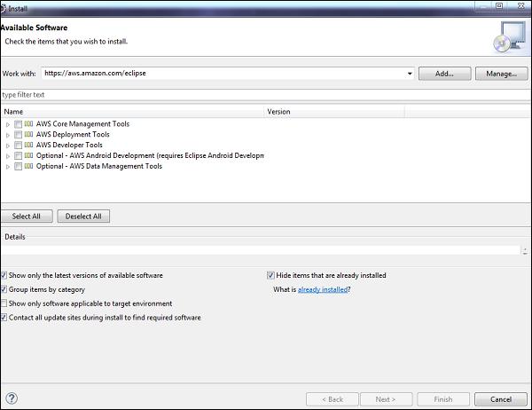Screen dimensions: 532x410
Task: Select the AWS Developer Tools row text
Action: [x=69, y=145]
